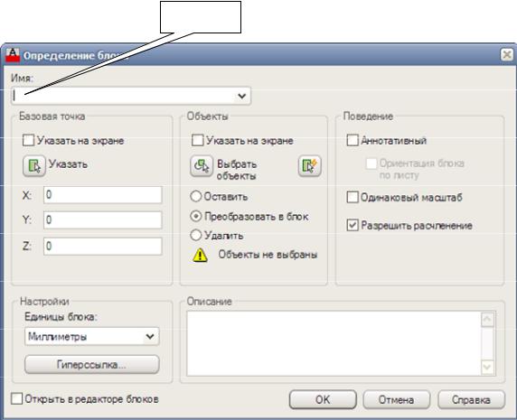Click the Указать pick point icon button
The height and width of the screenshot is (420, 517).
coord(34,165)
